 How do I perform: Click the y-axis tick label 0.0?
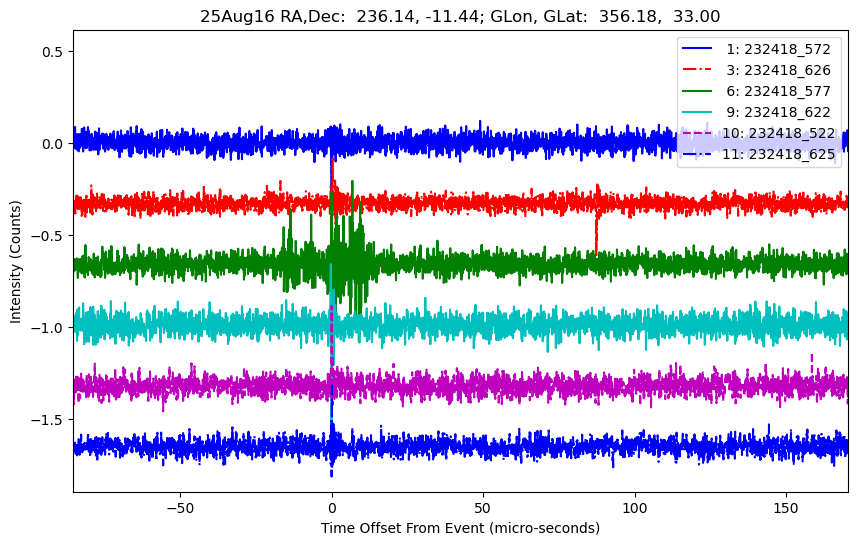click(x=53, y=144)
